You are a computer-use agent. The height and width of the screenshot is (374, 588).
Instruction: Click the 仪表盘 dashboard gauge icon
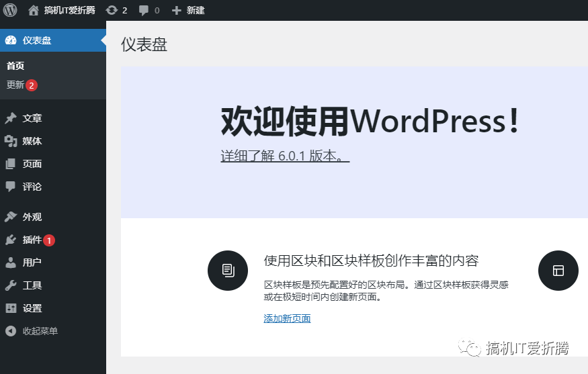coord(11,40)
